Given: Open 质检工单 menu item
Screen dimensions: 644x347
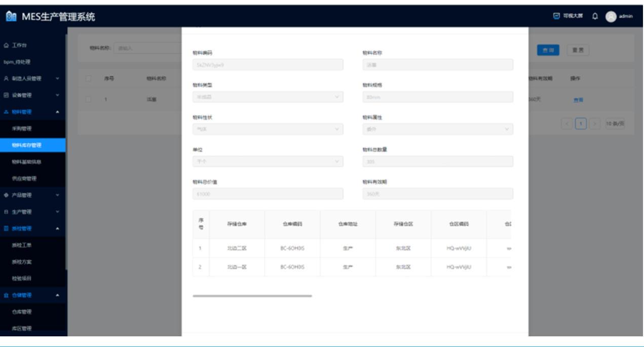Looking at the screenshot, I should [x=22, y=246].
